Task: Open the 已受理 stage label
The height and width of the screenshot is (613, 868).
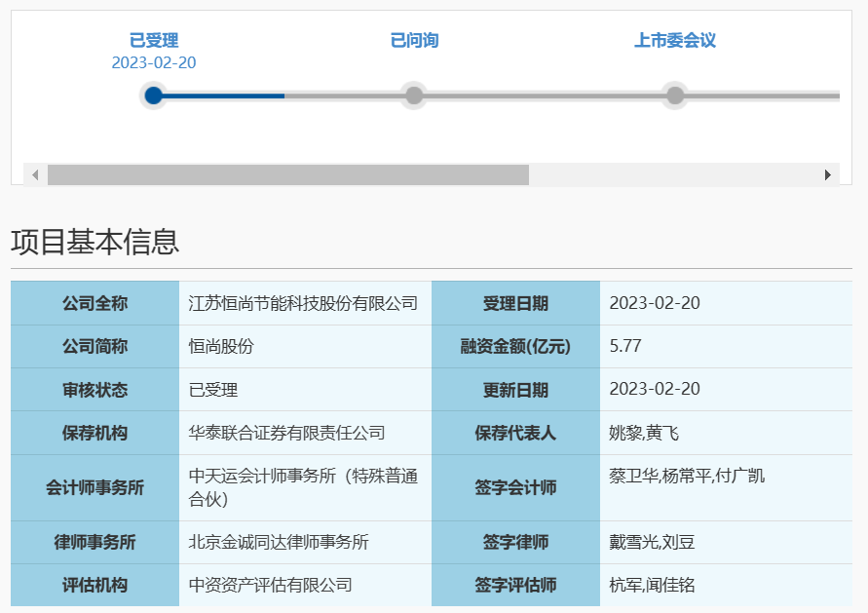Action: (x=154, y=40)
